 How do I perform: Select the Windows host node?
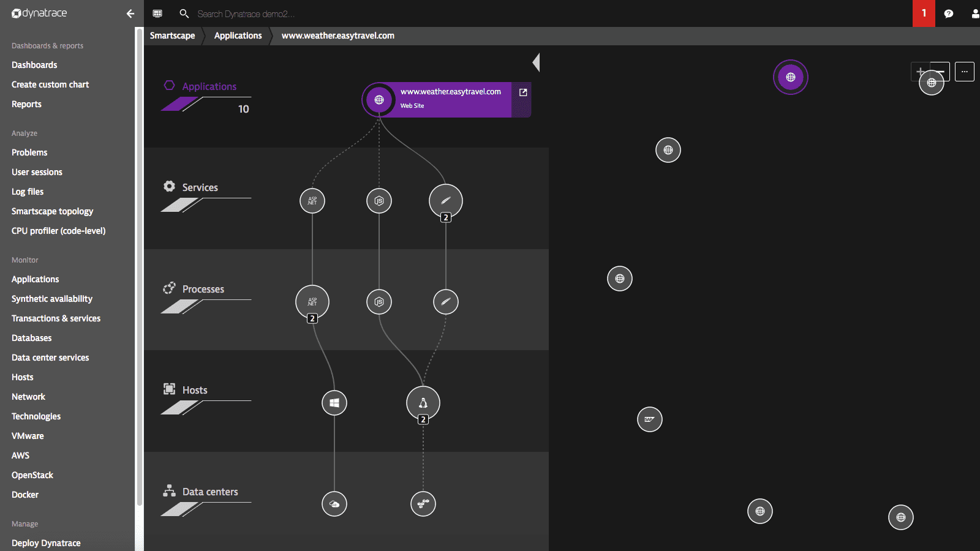334,403
